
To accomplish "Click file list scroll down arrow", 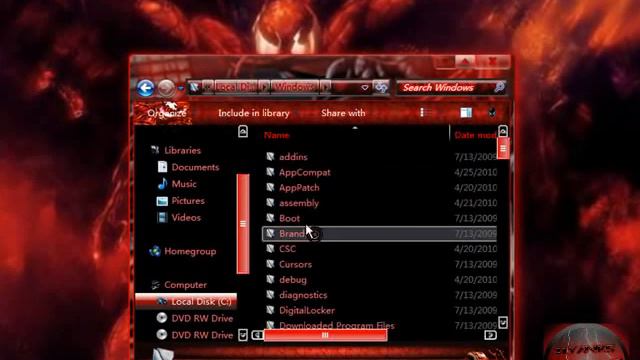I will pos(503,322).
